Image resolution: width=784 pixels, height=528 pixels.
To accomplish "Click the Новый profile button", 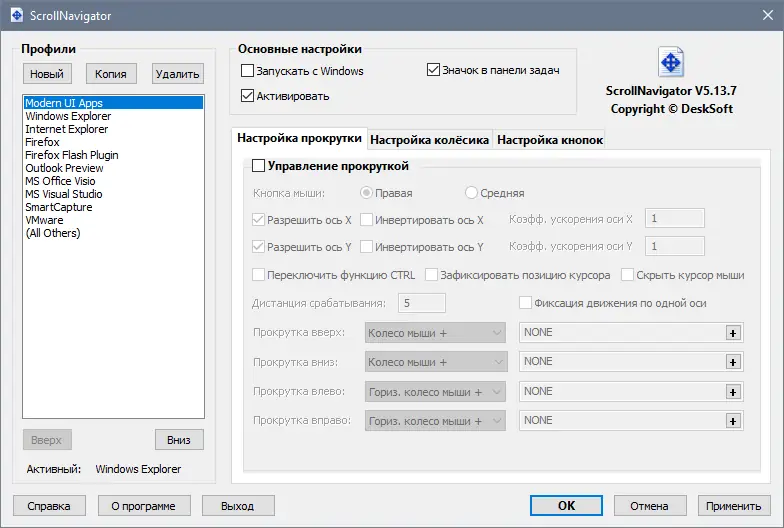I will [47, 74].
